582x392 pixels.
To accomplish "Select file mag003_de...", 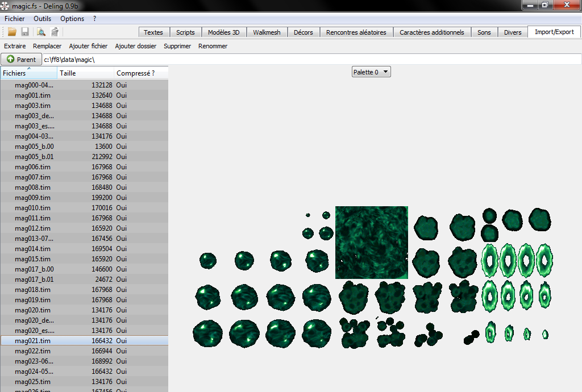I will (84, 116).
